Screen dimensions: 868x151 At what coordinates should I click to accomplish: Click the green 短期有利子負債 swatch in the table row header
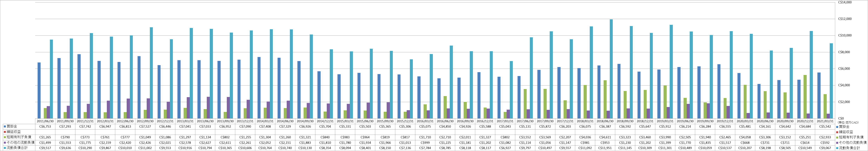click(4, 137)
